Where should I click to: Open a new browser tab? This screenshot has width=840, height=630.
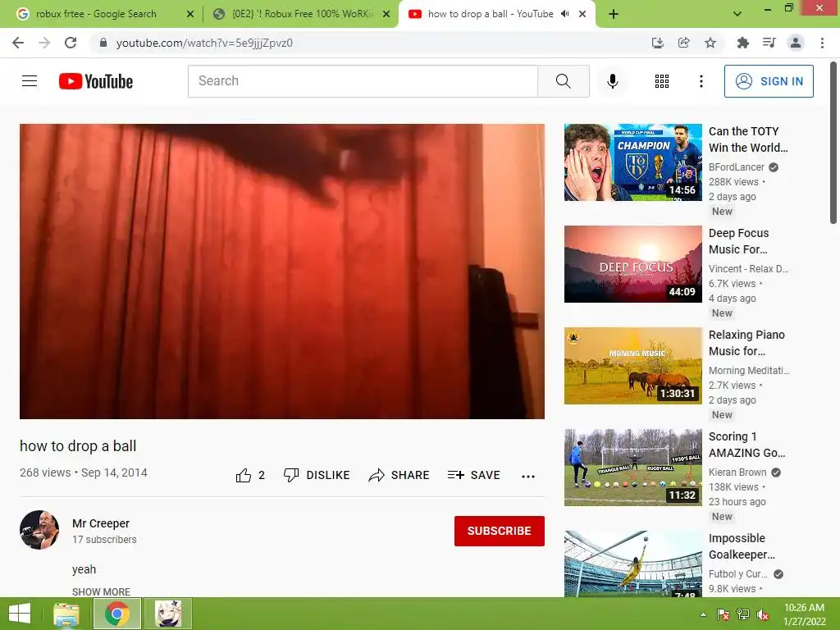click(x=614, y=14)
